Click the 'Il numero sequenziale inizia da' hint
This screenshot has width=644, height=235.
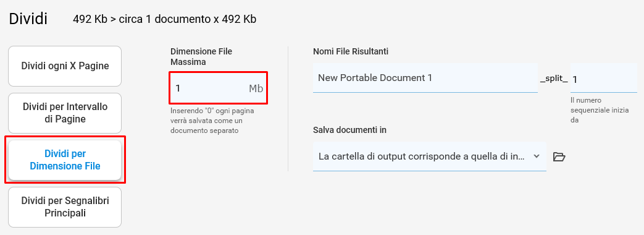tap(599, 110)
